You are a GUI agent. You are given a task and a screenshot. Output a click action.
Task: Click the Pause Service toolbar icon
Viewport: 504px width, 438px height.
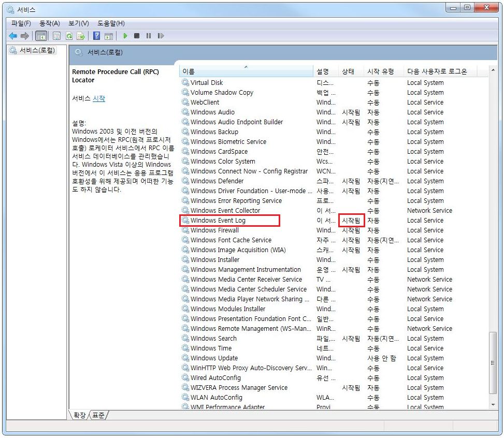(x=149, y=36)
